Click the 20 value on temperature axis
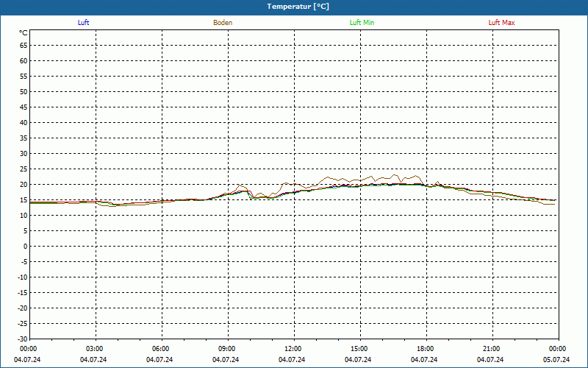This screenshot has height=368, width=588. pyautogui.click(x=24, y=185)
